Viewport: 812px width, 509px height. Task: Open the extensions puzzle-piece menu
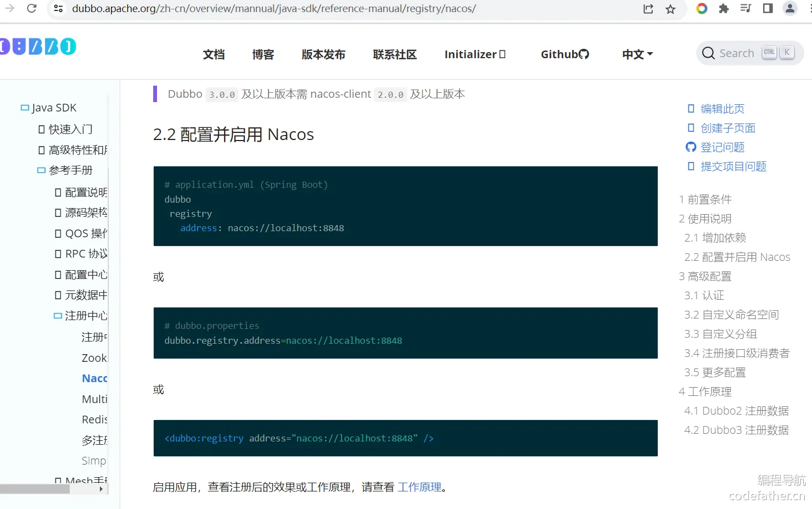pyautogui.click(x=724, y=8)
